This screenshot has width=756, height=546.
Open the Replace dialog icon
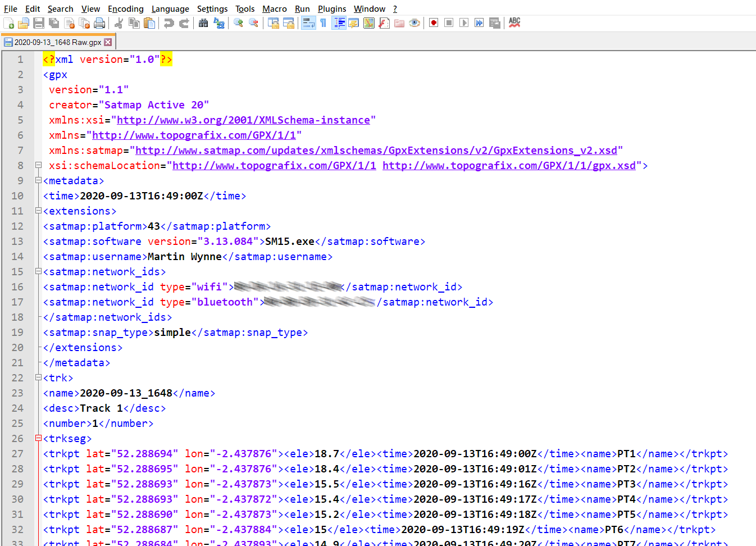tap(219, 23)
